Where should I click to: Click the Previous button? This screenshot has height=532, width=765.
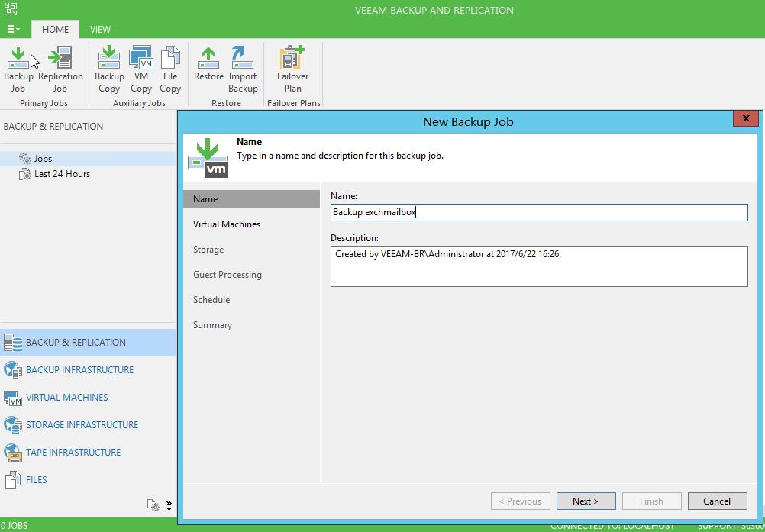[x=520, y=501]
